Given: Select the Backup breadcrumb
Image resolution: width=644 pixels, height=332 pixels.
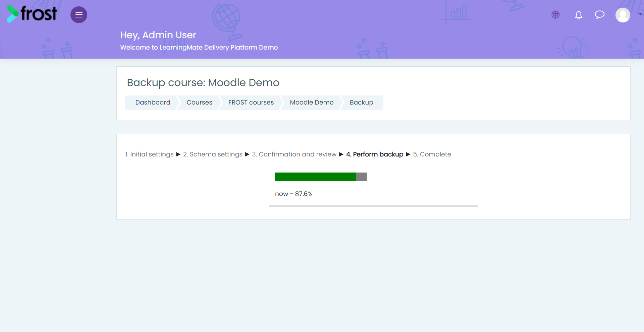Looking at the screenshot, I should (361, 103).
